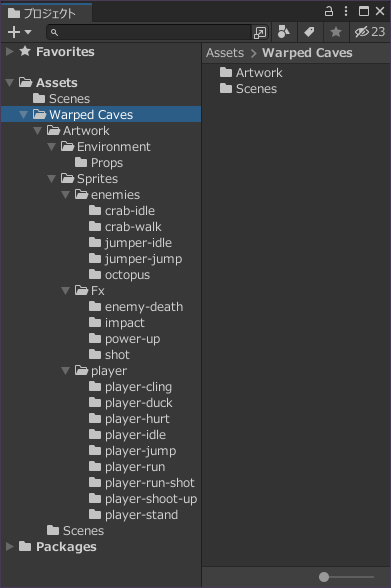Select the power-up folder icon
This screenshot has height=588, width=391.
pos(95,339)
